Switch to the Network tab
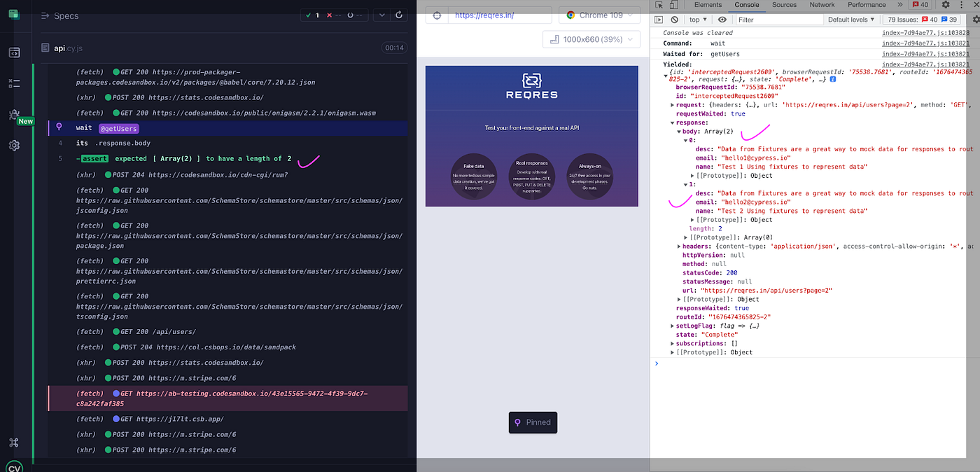The width and height of the screenshot is (980, 472). 822,5
